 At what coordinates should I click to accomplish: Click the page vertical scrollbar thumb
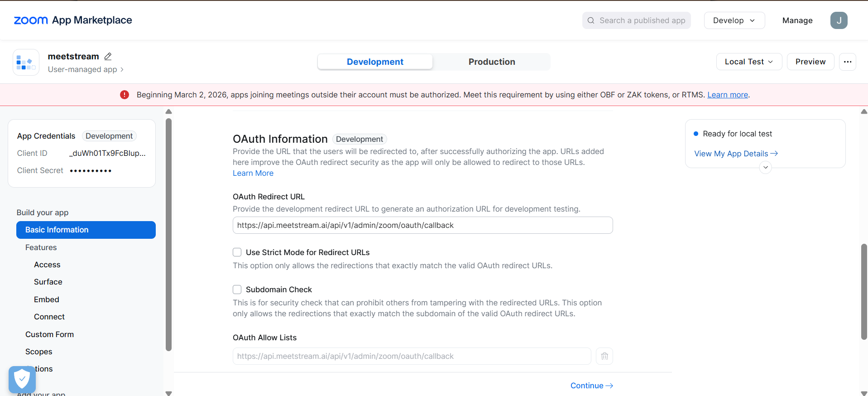[x=864, y=292]
